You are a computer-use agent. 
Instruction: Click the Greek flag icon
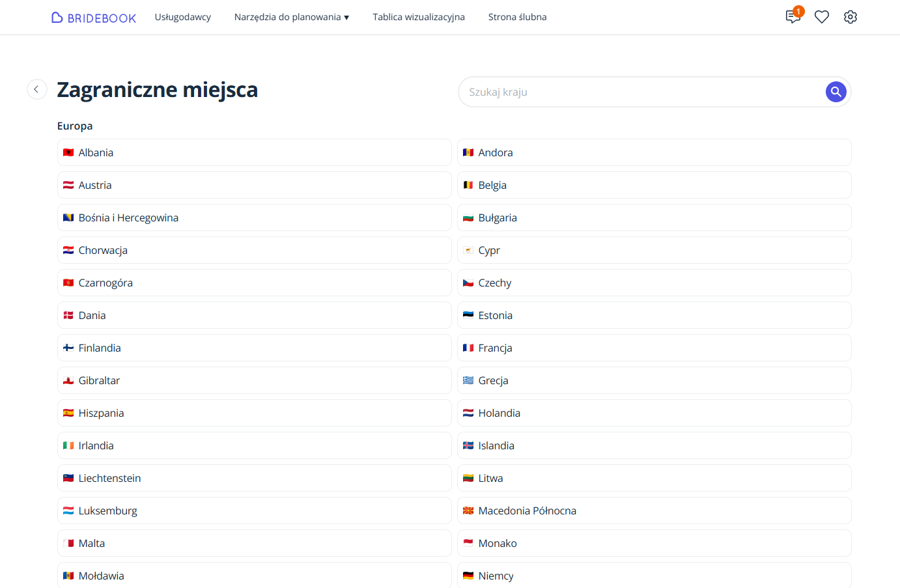click(468, 380)
